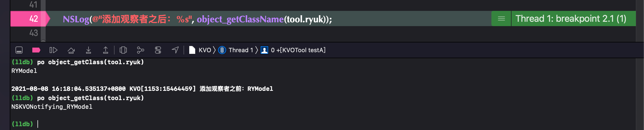Click Simulate Location arrow icon
This screenshot has width=644, height=130.
175,50
